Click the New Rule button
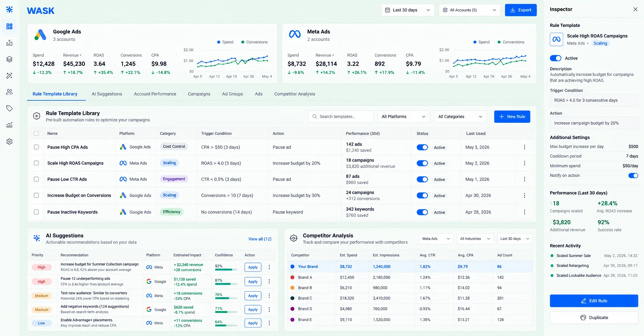The image size is (644, 336). pyautogui.click(x=512, y=117)
